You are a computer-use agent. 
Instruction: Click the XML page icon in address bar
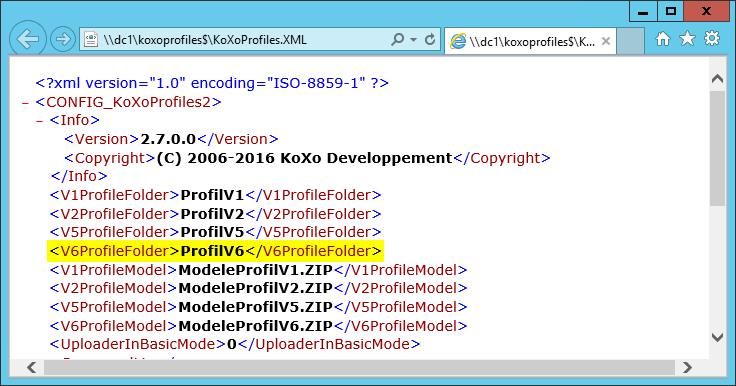pyautogui.click(x=91, y=39)
